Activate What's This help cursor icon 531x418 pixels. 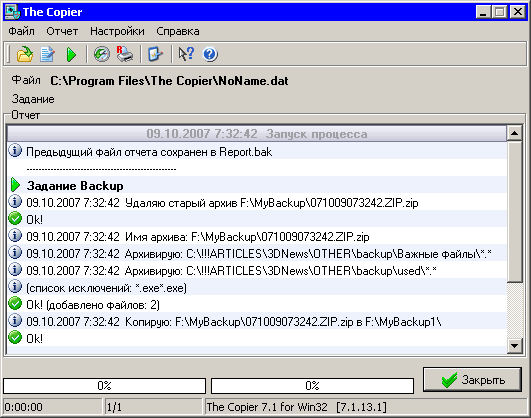click(186, 54)
